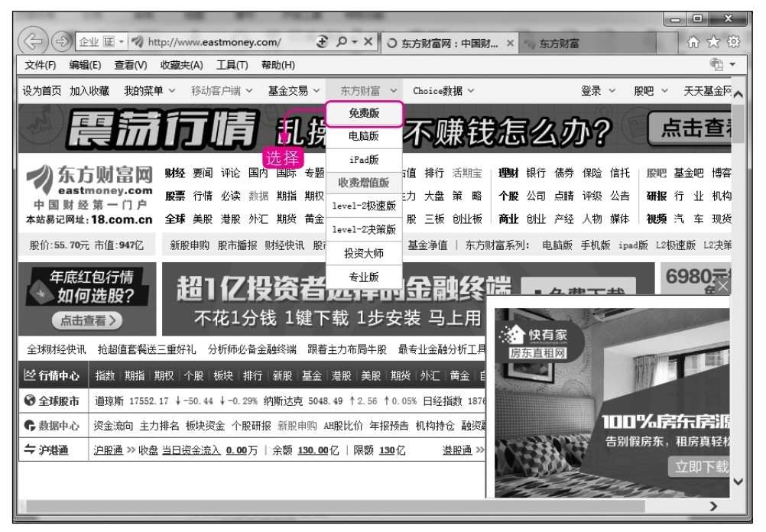The width and height of the screenshot is (766, 532).
Task: Expand the 企业 certificate dropdown in address bar
Action: tap(121, 42)
